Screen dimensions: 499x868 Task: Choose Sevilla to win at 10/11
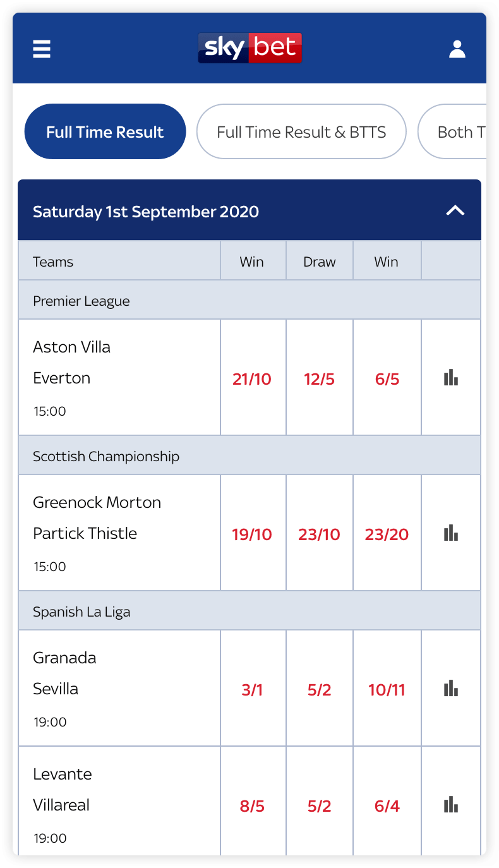(x=387, y=690)
